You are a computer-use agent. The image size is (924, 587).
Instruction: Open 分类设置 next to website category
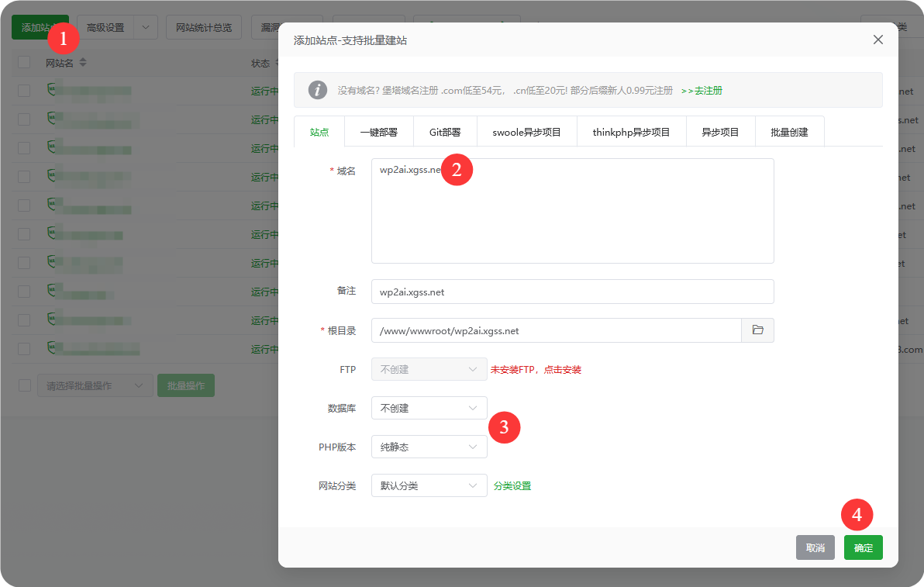point(512,484)
